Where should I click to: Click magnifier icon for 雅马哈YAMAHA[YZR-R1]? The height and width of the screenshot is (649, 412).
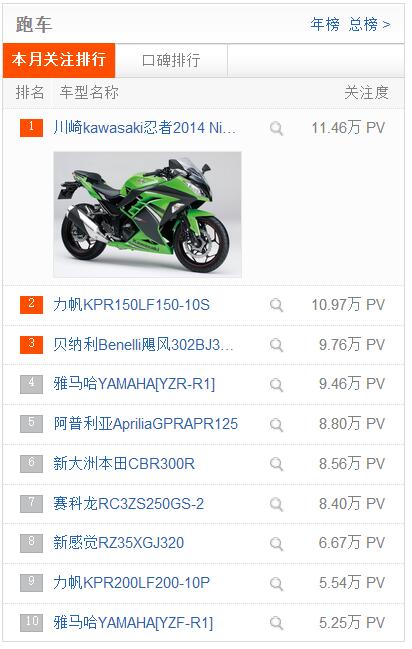[276, 385]
